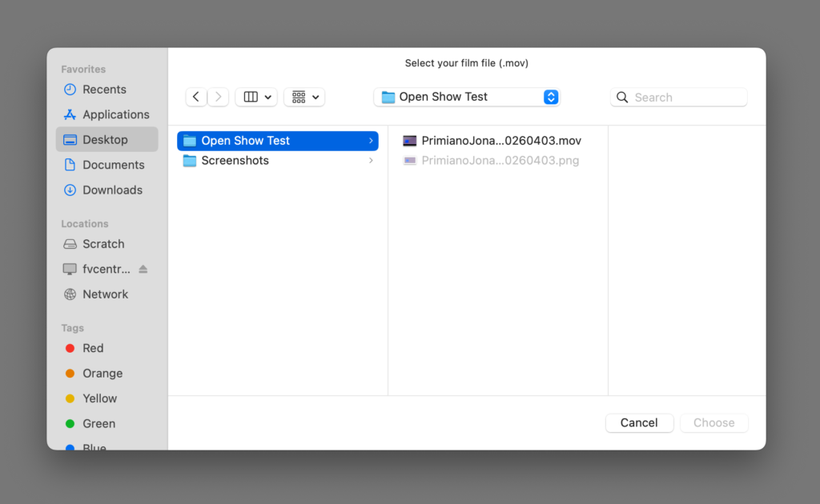Screen dimensions: 820x504
Task: Click into the Search field
Action: pos(687,98)
